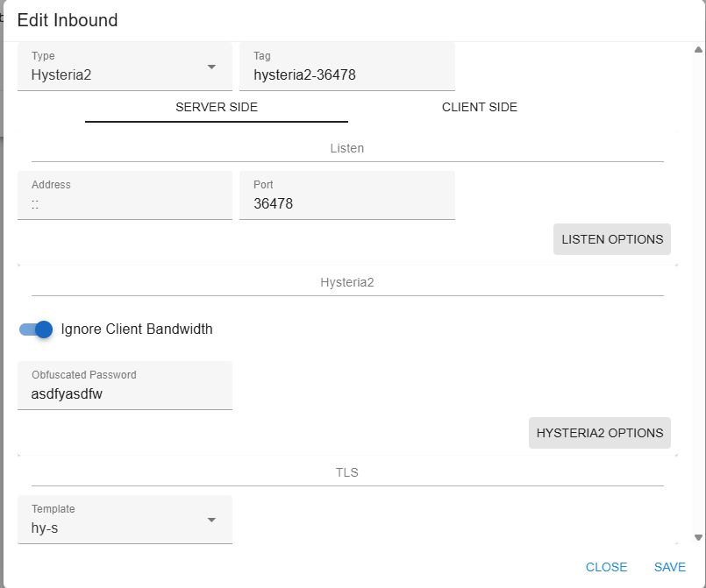Focus the Address input field
This screenshot has width=706, height=588.
[125, 203]
